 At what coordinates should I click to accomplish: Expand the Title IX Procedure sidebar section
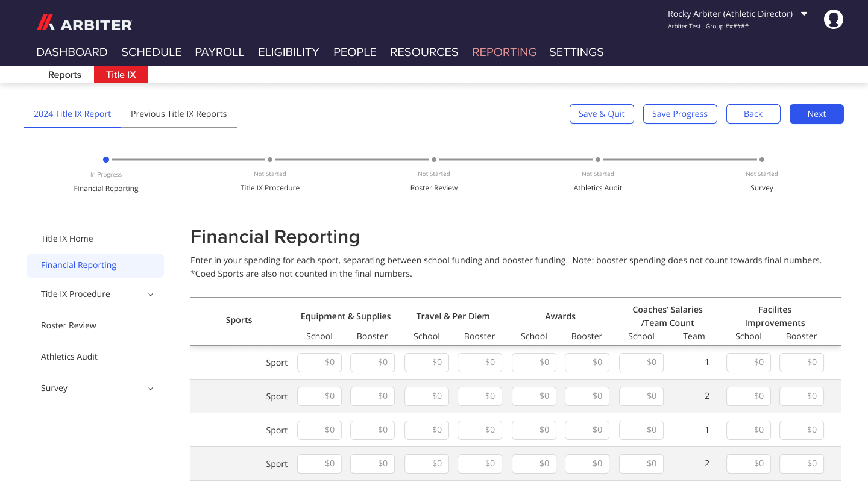pyautogui.click(x=151, y=295)
